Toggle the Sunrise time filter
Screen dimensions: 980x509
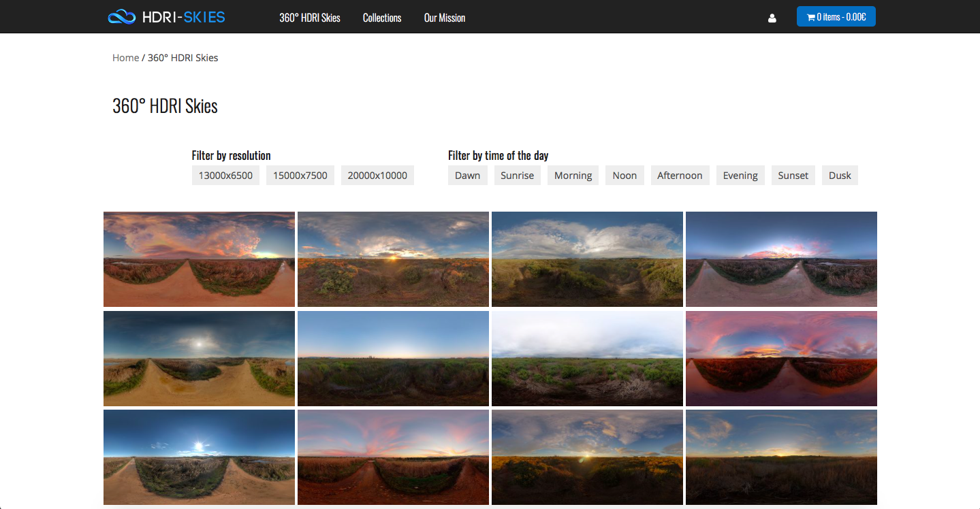(518, 176)
